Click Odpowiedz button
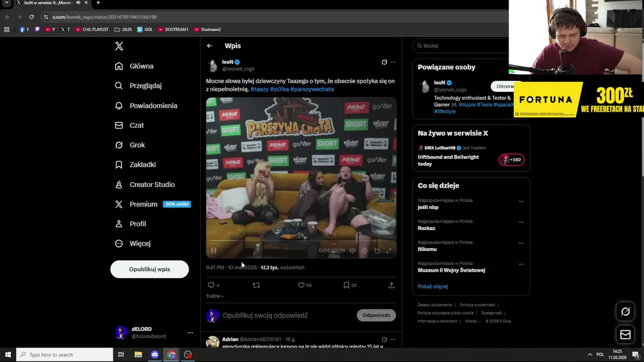 point(376,315)
